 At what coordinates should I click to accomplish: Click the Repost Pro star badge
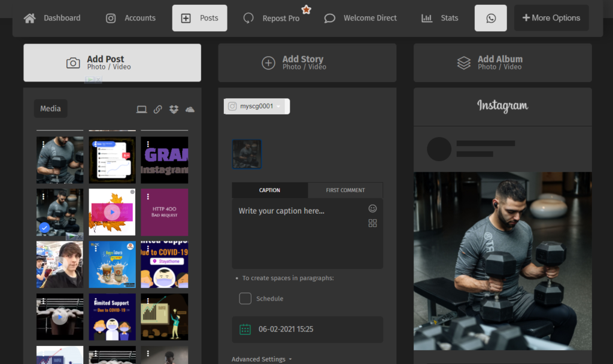(x=306, y=10)
